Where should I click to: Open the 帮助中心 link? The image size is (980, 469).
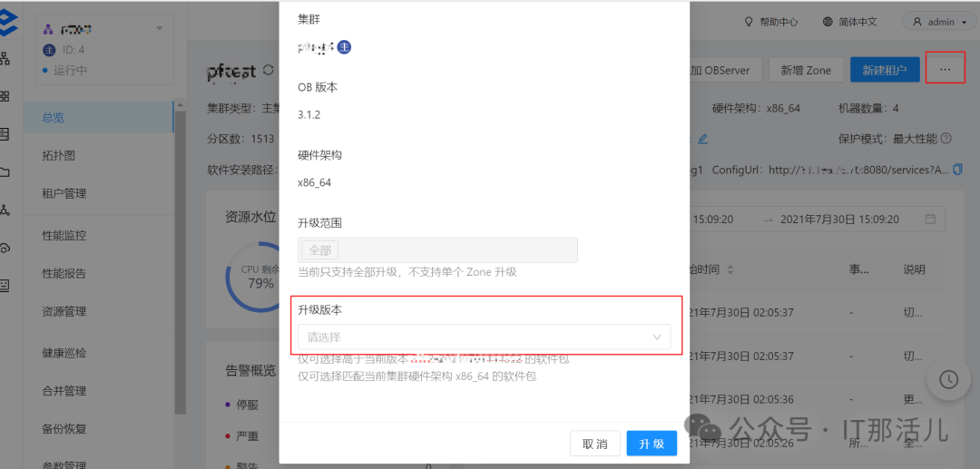(779, 22)
